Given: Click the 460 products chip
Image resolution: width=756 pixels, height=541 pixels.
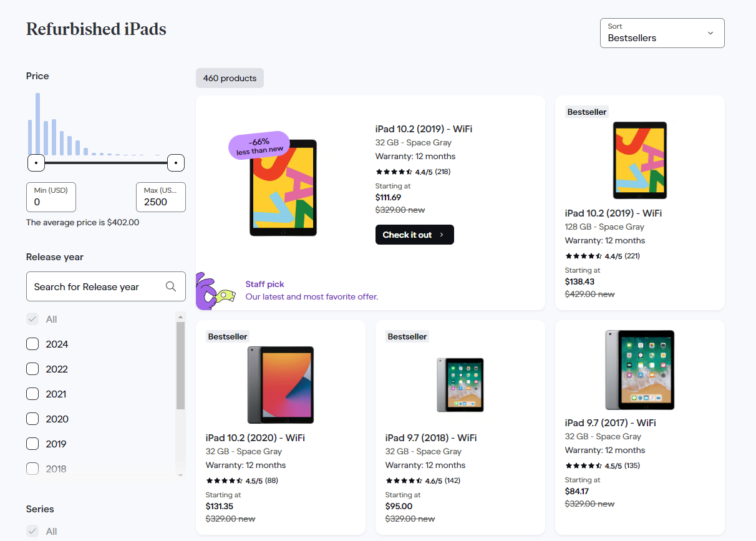Looking at the screenshot, I should tap(230, 78).
